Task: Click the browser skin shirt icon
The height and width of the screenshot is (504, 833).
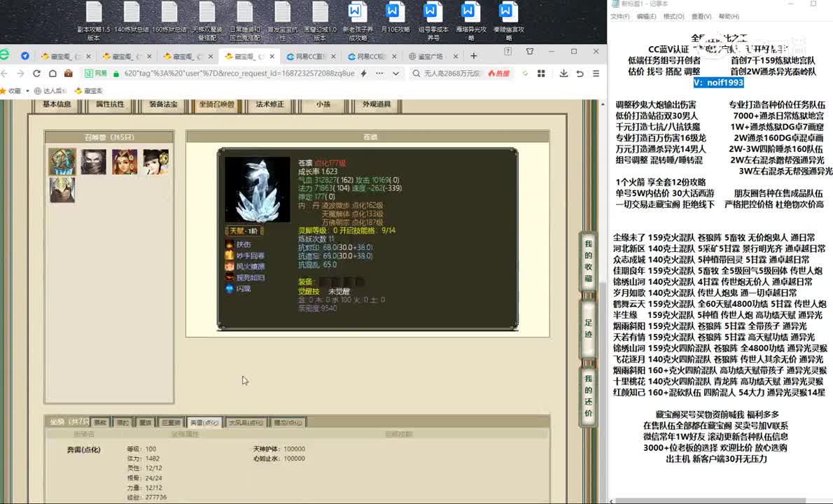Action: click(x=530, y=52)
